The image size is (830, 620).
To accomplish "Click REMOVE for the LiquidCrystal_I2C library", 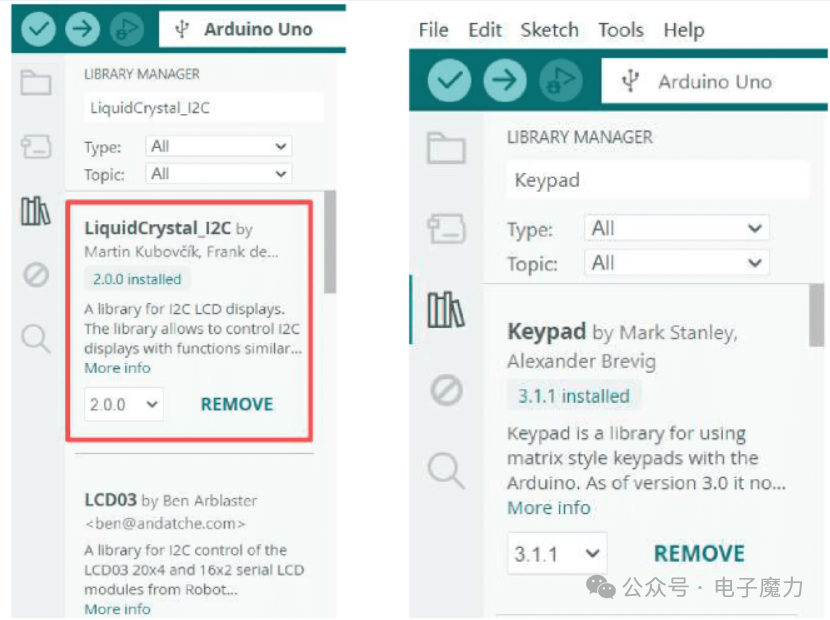I will tap(237, 405).
